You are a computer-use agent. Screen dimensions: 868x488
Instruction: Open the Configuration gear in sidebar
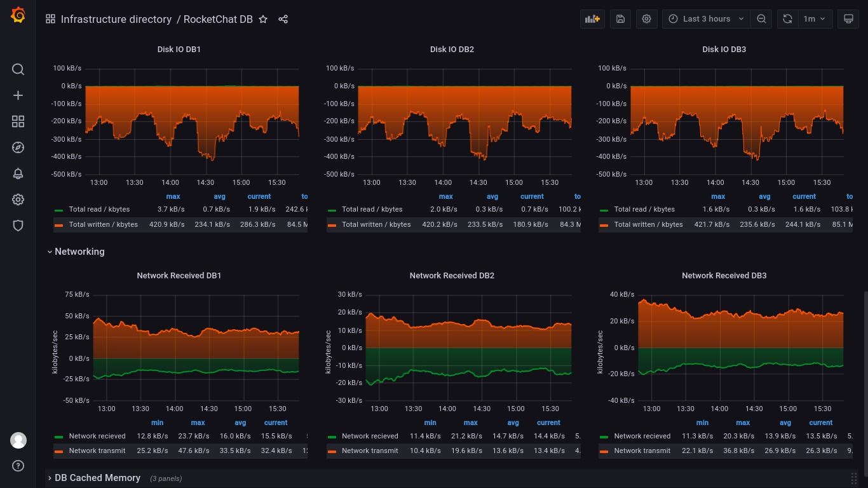18,200
